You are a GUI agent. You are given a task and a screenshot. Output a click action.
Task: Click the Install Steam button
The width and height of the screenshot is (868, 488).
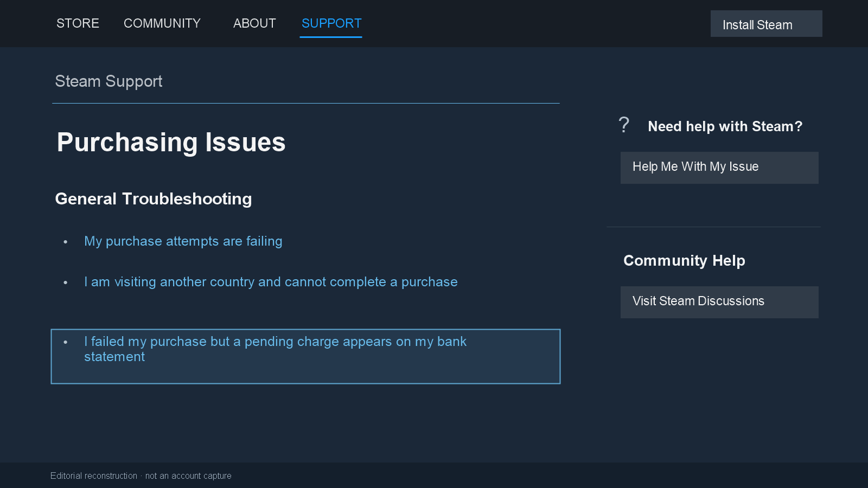pyautogui.click(x=766, y=24)
